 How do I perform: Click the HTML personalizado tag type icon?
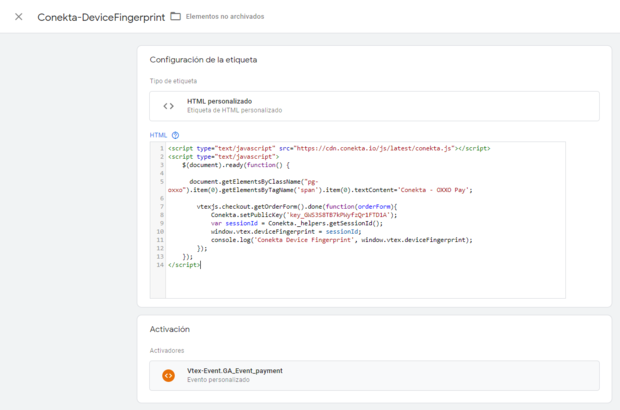168,106
